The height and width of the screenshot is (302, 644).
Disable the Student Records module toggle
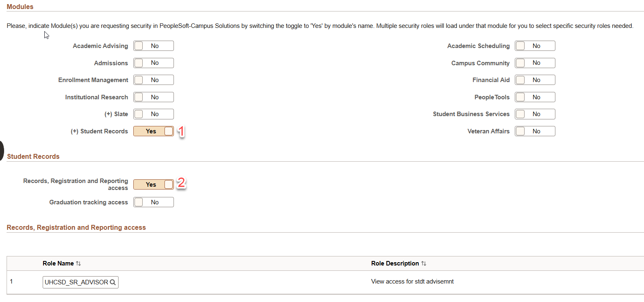153,131
